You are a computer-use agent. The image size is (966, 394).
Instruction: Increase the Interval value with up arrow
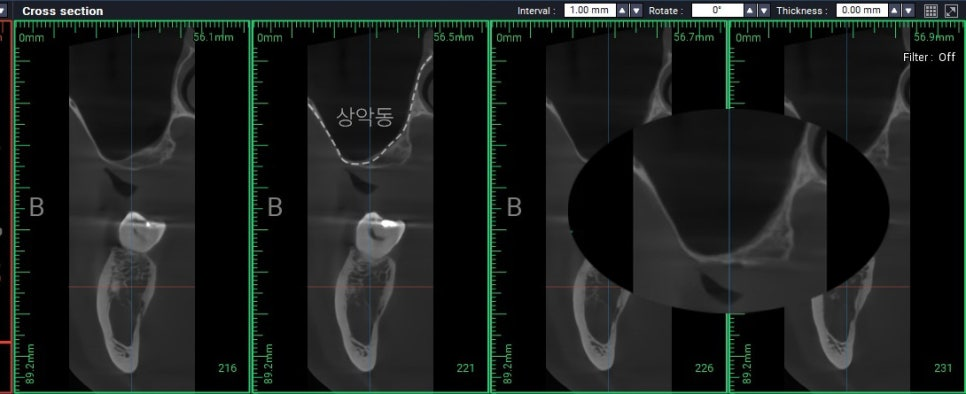click(623, 10)
